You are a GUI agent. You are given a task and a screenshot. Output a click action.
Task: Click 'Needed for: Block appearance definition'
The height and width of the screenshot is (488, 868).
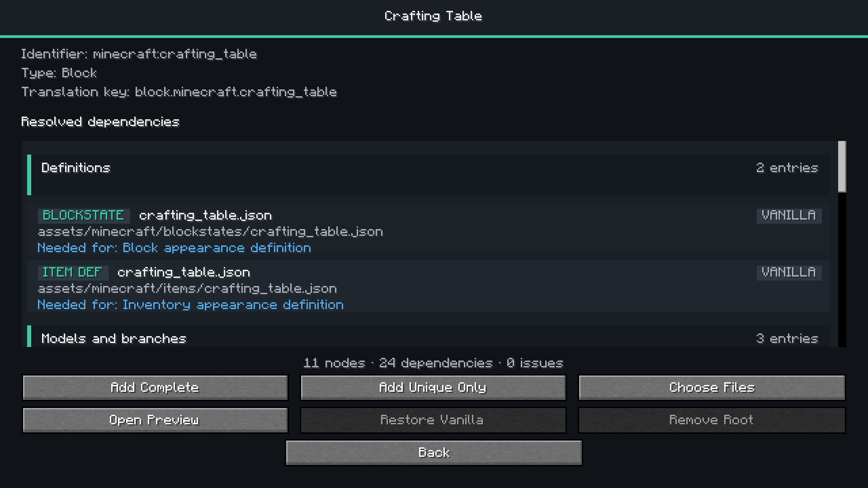(175, 248)
